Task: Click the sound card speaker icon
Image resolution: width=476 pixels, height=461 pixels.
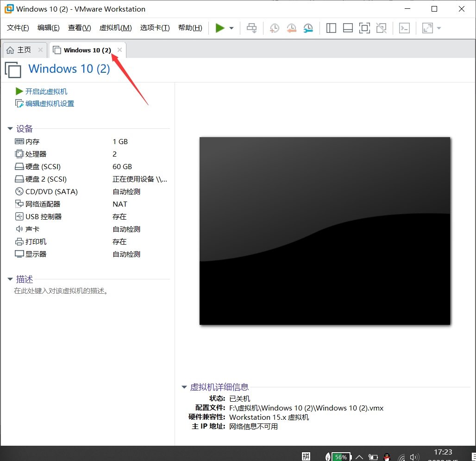Action: pyautogui.click(x=19, y=229)
